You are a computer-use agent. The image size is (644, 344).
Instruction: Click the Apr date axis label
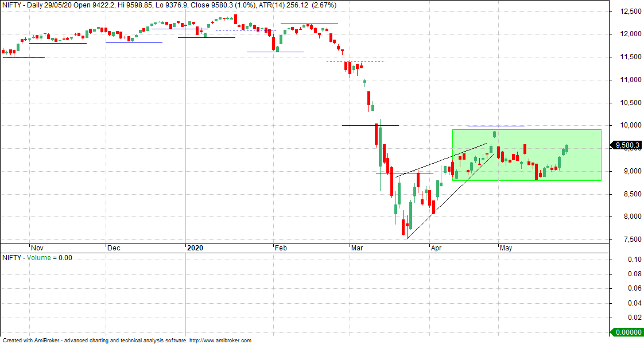pyautogui.click(x=436, y=248)
